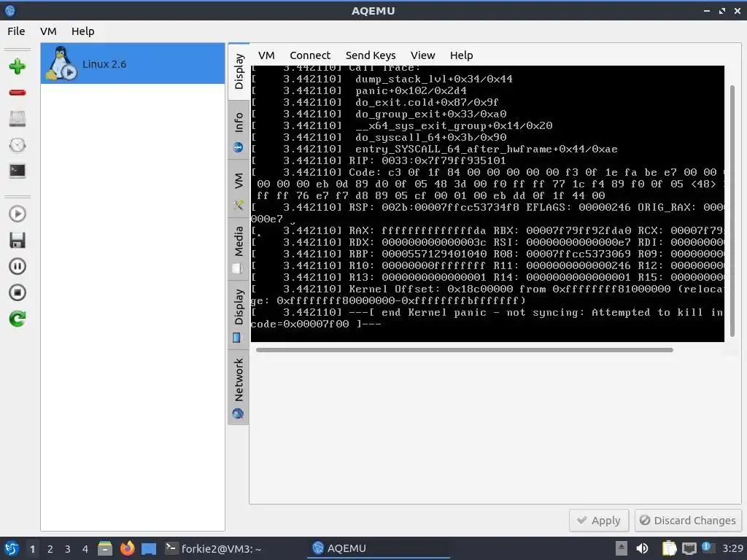Switch to workspace 4

click(85, 548)
